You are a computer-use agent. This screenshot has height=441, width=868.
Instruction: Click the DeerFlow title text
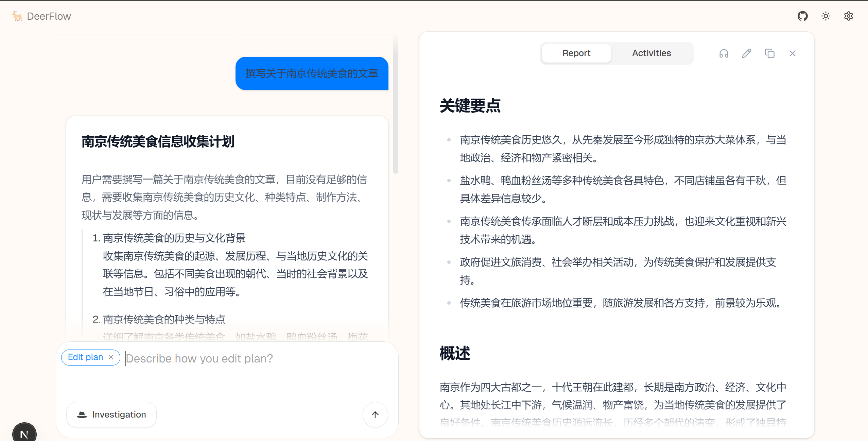(x=49, y=16)
